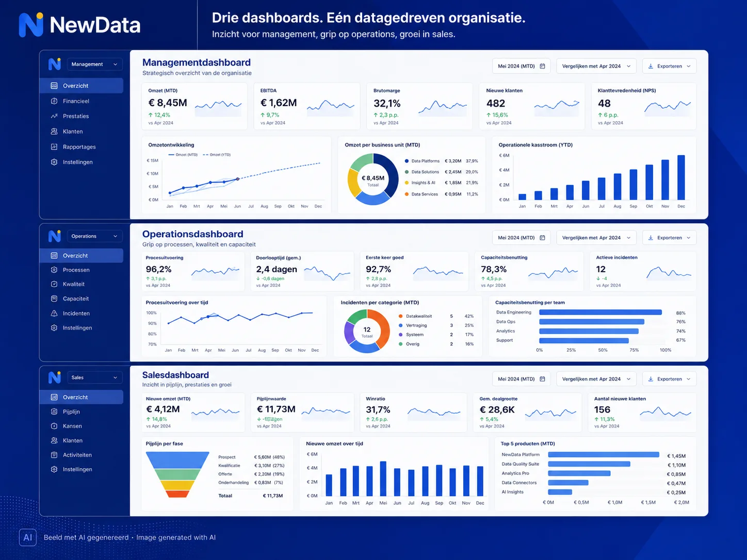Click Overzicht icon in Sales sidebar

point(54,397)
